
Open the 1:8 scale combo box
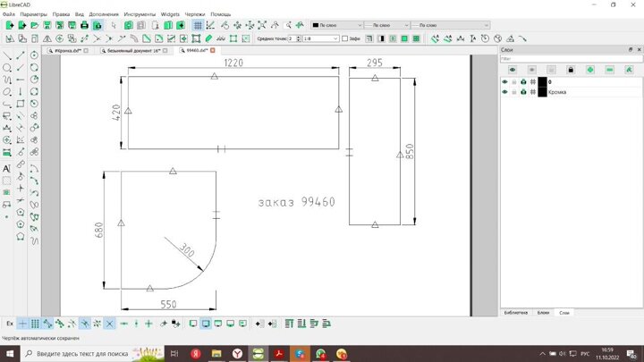(x=321, y=39)
